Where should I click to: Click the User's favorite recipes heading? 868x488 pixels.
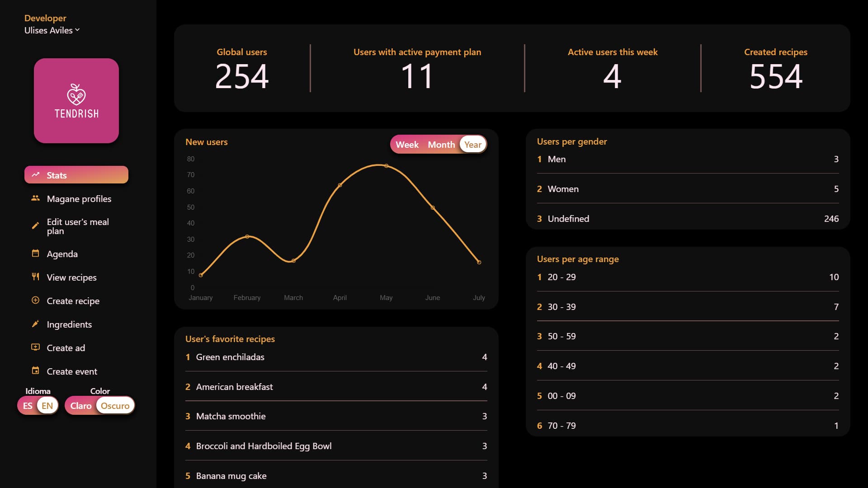coord(230,339)
